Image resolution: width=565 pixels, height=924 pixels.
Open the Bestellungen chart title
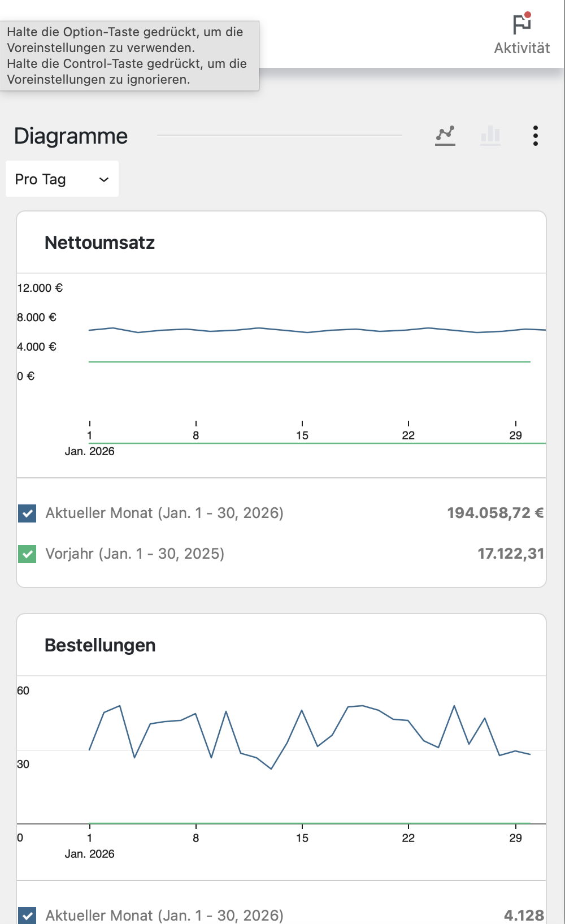coord(100,645)
